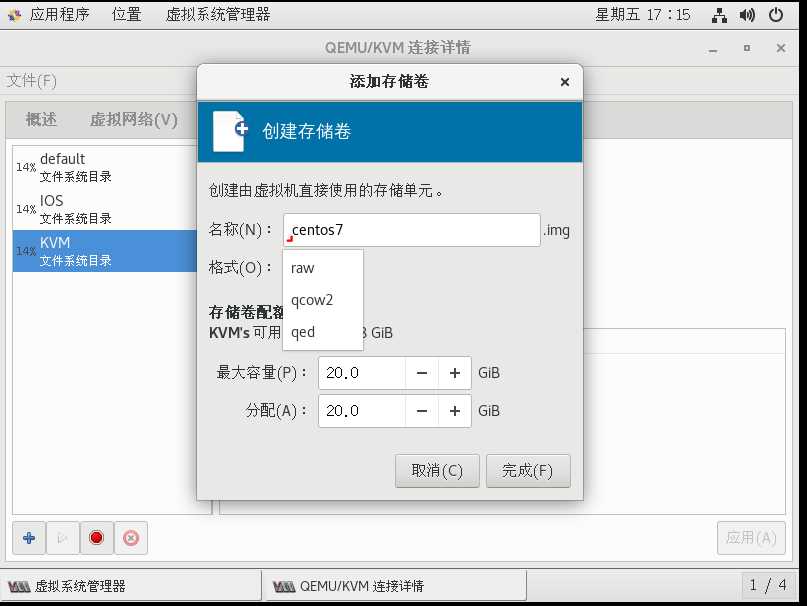The image size is (807, 606).
Task: Open the 位置 places menu
Action: tap(127, 14)
